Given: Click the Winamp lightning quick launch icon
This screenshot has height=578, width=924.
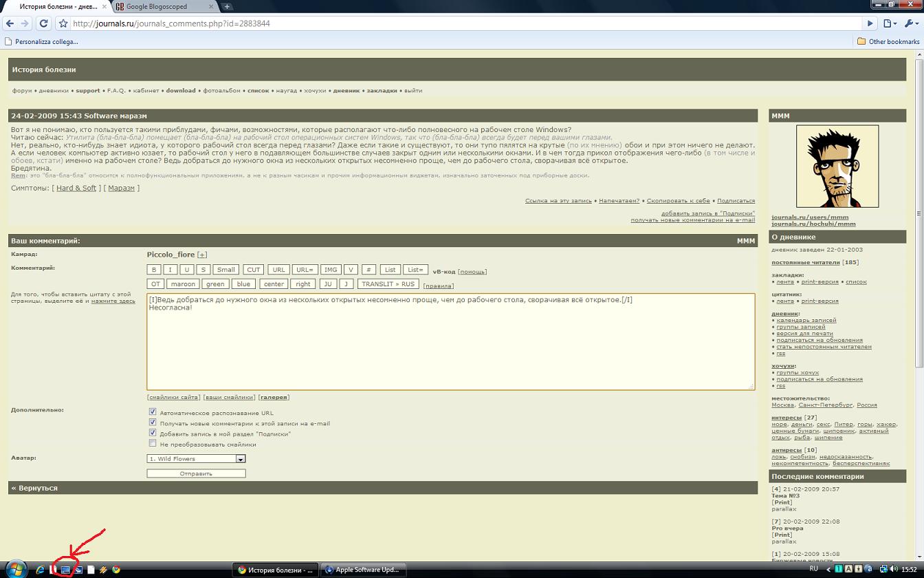Looking at the screenshot, I should [x=103, y=570].
